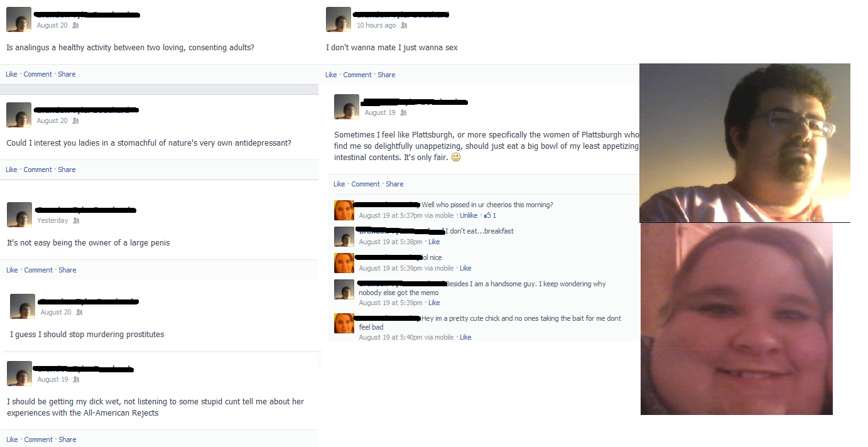Like the 'I don't wanna mate' post

pyautogui.click(x=331, y=75)
